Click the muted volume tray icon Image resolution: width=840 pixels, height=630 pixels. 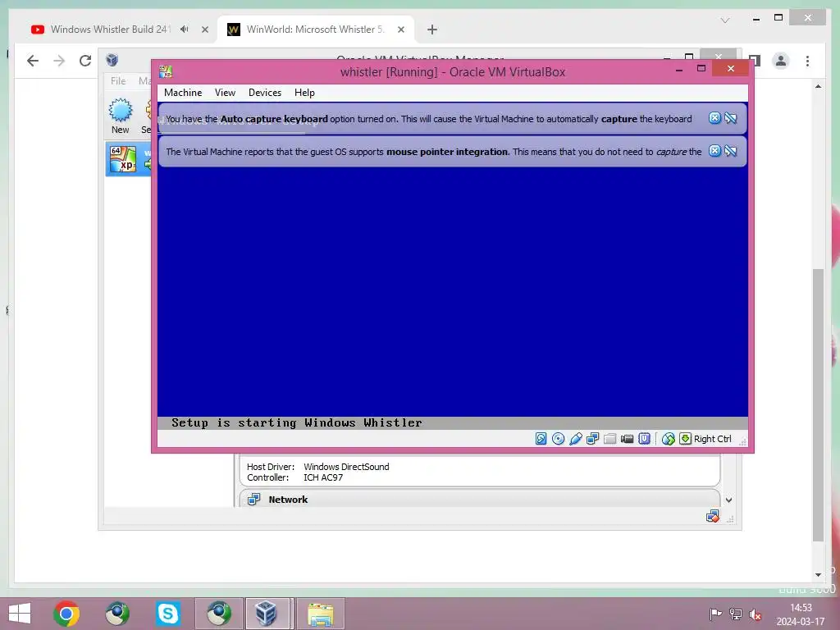(x=756, y=614)
